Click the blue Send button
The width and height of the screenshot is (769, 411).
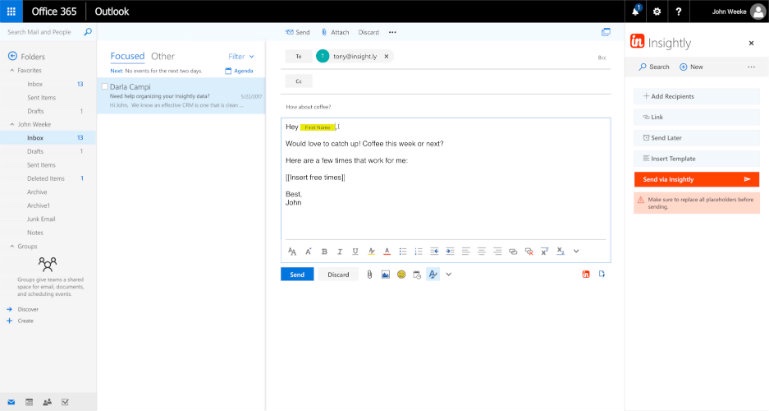click(297, 275)
